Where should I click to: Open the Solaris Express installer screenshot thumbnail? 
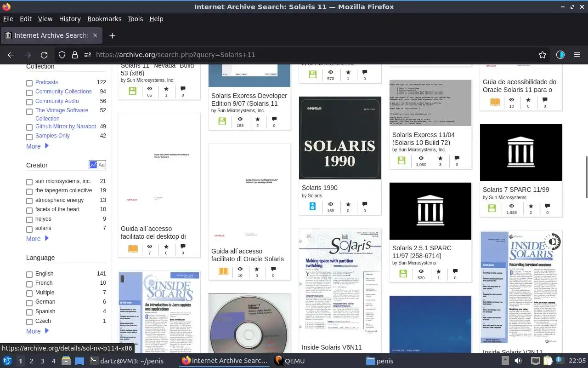(430, 103)
